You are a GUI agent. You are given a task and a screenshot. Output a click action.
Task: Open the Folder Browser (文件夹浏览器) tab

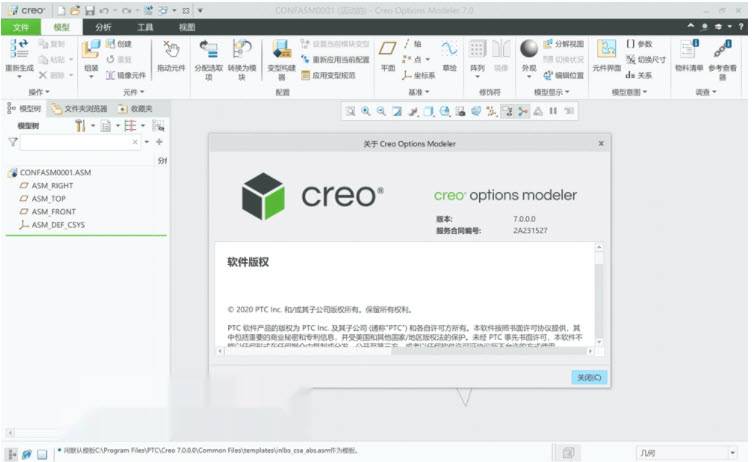click(80, 109)
